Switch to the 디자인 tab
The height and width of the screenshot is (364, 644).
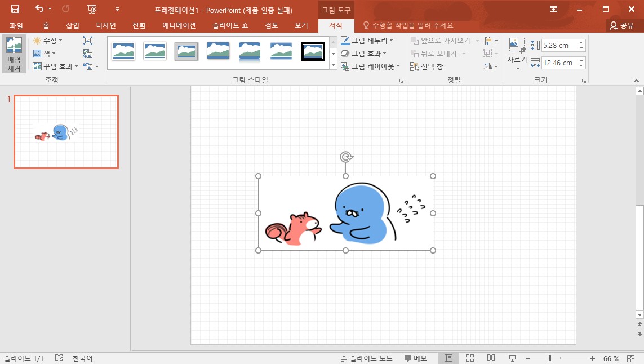[106, 25]
